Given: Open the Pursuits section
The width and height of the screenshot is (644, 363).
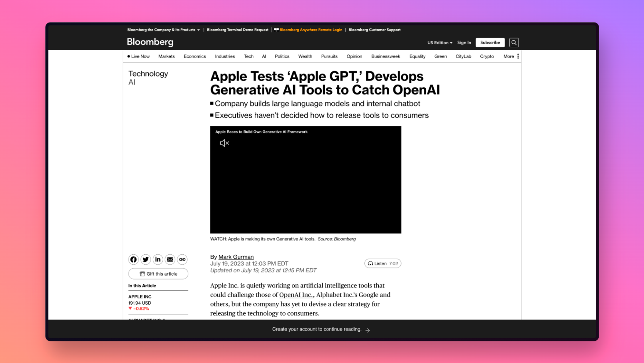Looking at the screenshot, I should coord(329,56).
